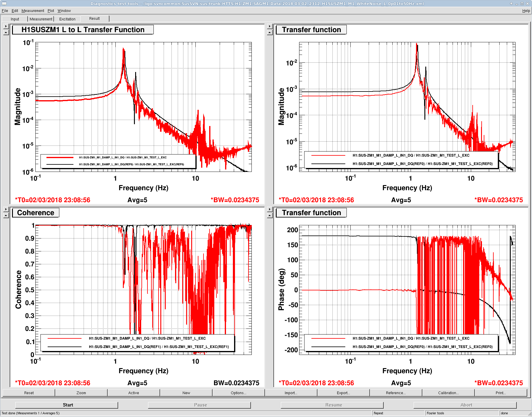532x417 pixels.
Task: Click the Import button
Action: point(291,393)
